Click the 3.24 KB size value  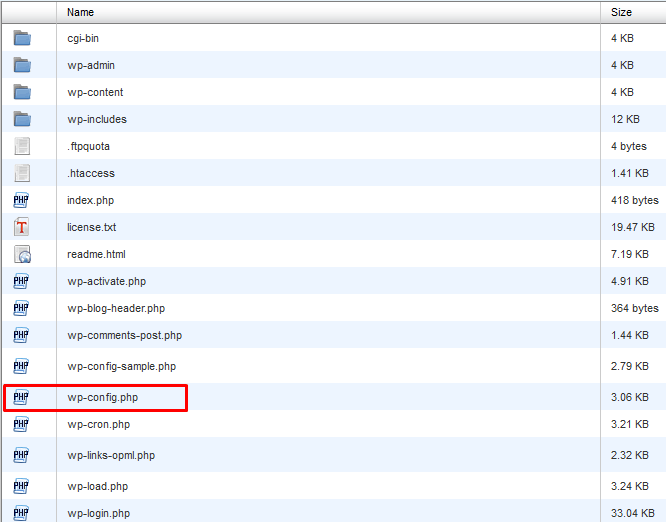pyautogui.click(x=630, y=486)
